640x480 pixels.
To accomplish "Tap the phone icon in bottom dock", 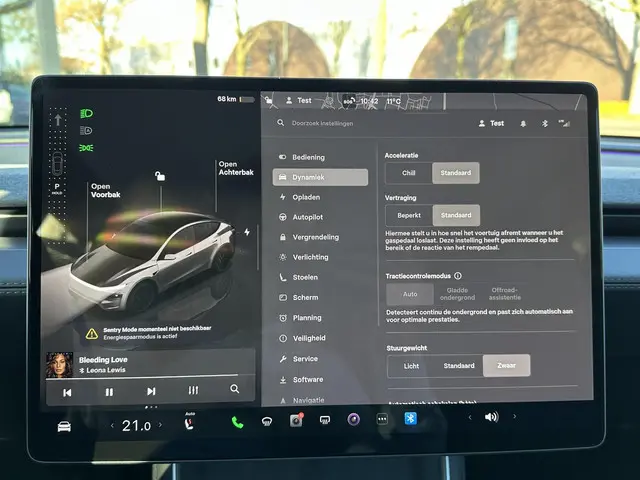I will 237,422.
